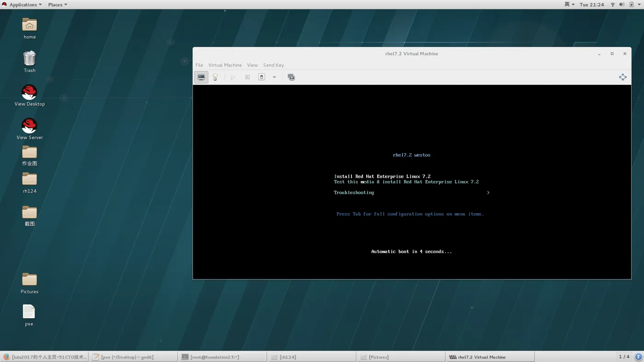This screenshot has width=644, height=362.
Task: Open the 1 / 4 workspace switcher
Action: pos(624,357)
